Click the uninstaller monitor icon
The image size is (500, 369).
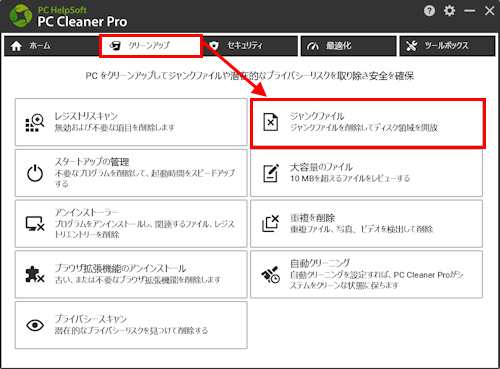(35, 224)
